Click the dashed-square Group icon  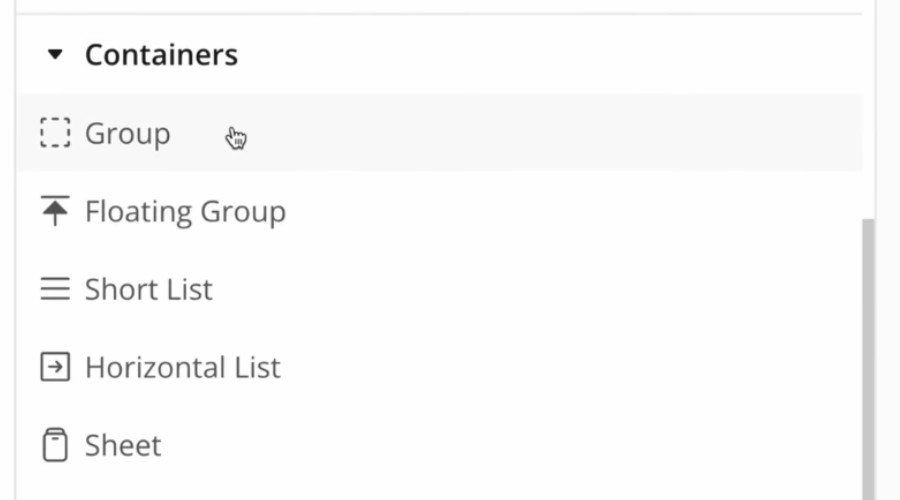click(55, 133)
